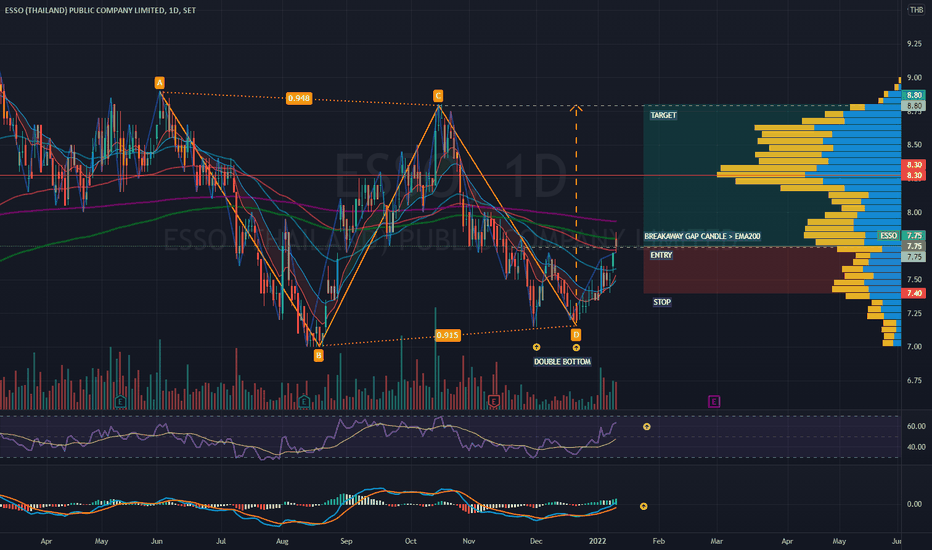Click 8.00 on the price axis
The height and width of the screenshot is (550, 932).
pyautogui.click(x=914, y=212)
